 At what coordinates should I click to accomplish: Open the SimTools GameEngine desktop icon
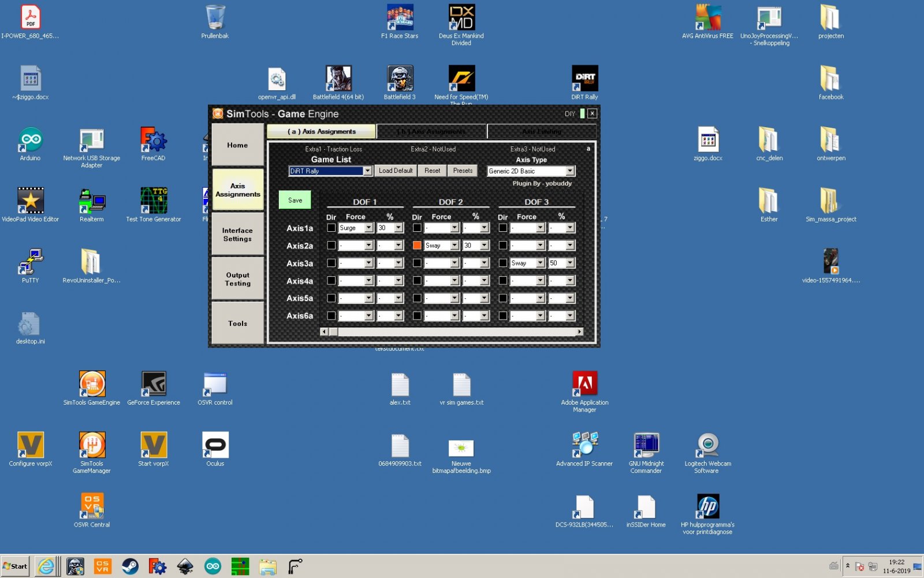pos(92,384)
